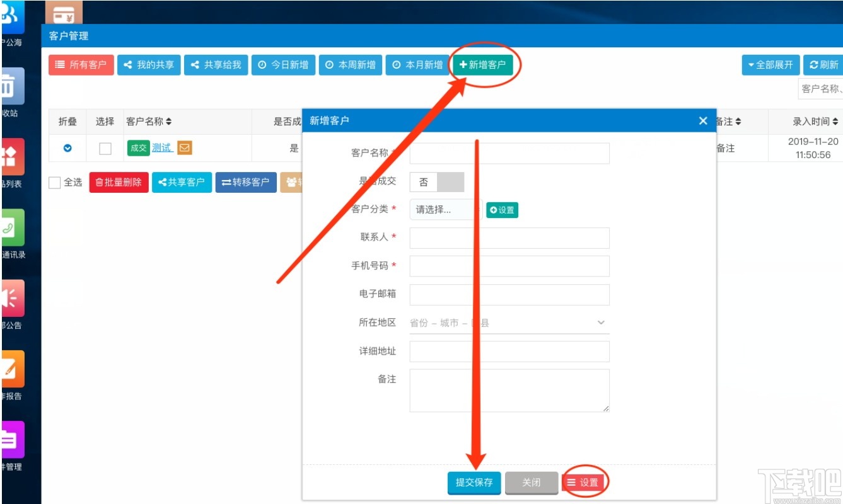Click the payment card ¥ icon at top
843x504 pixels.
63,12
